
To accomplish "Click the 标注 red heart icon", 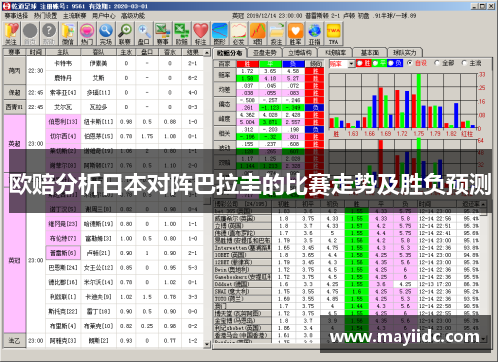I will (x=201, y=34).
